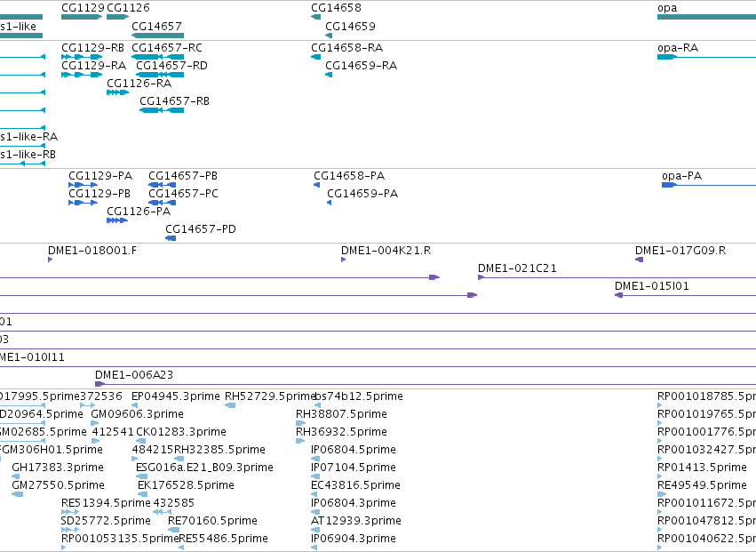Select transcript label CG1129-RA
756x552 pixels.
click(94, 66)
